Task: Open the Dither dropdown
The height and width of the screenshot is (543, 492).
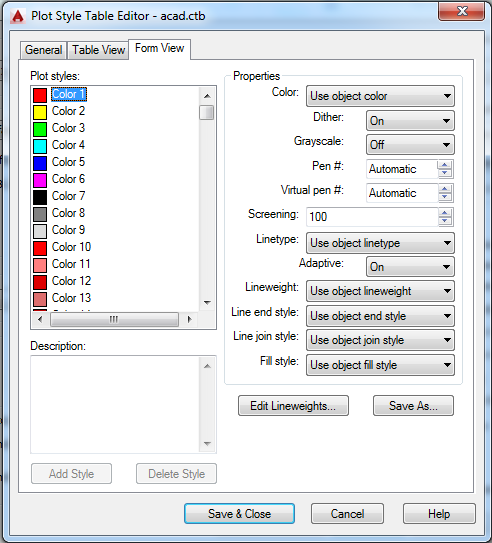Action: tap(410, 121)
